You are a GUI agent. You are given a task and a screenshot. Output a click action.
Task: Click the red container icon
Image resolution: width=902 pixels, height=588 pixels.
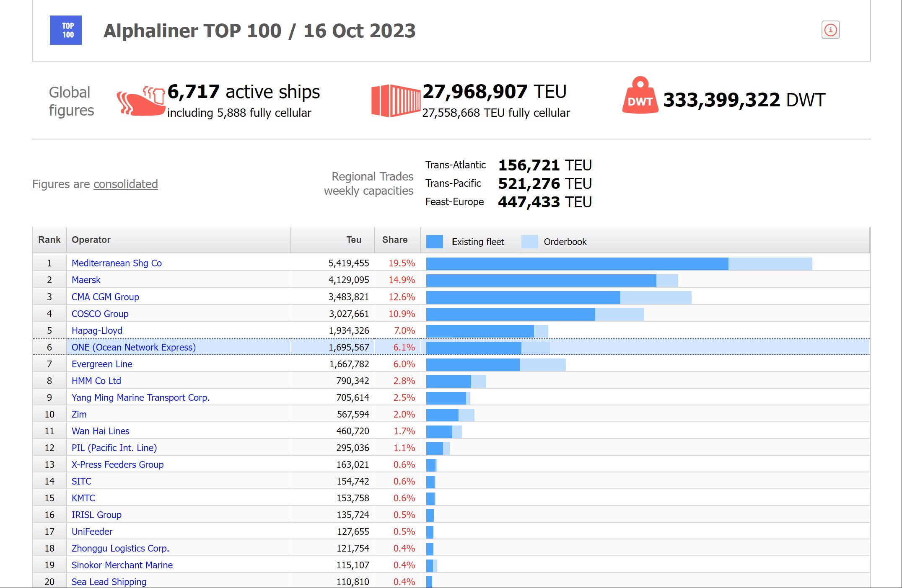point(396,101)
